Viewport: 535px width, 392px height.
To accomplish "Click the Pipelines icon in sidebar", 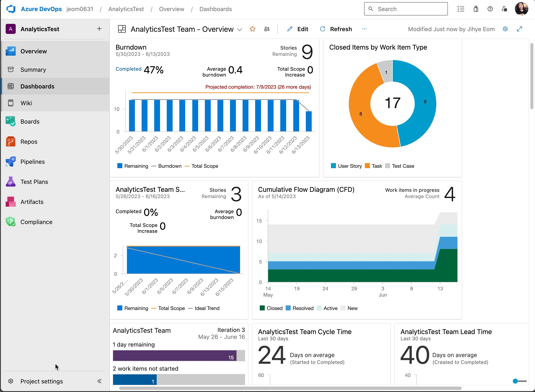I will (10, 161).
